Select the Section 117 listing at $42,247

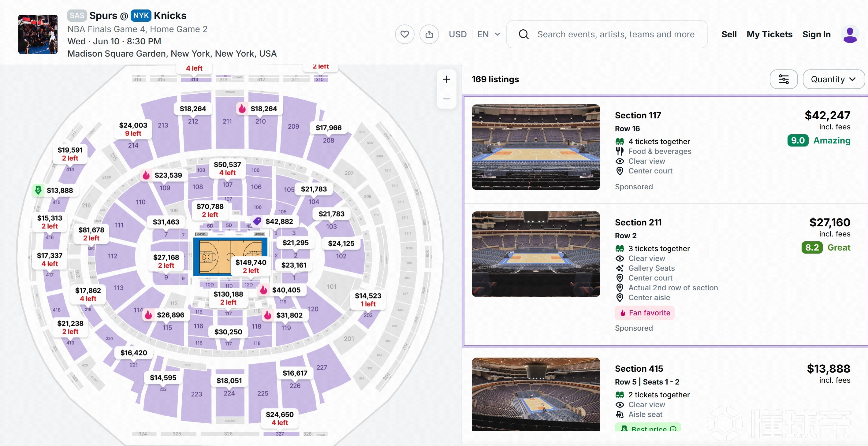[665, 150]
